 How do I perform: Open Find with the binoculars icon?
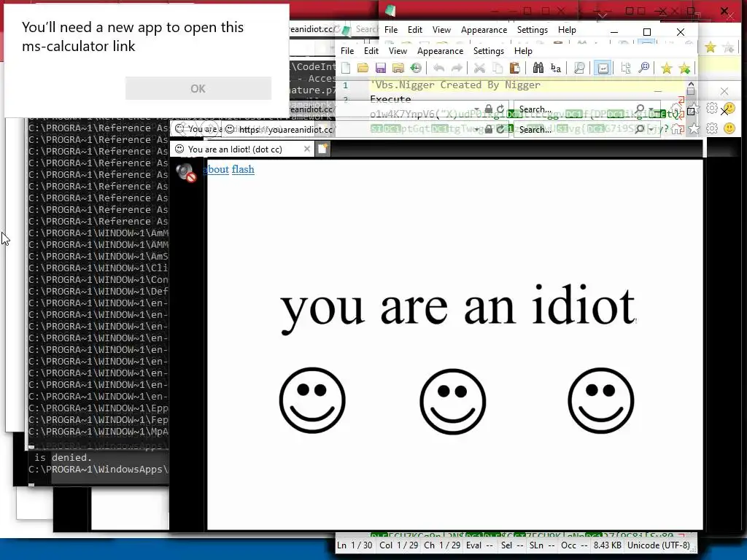[538, 68]
